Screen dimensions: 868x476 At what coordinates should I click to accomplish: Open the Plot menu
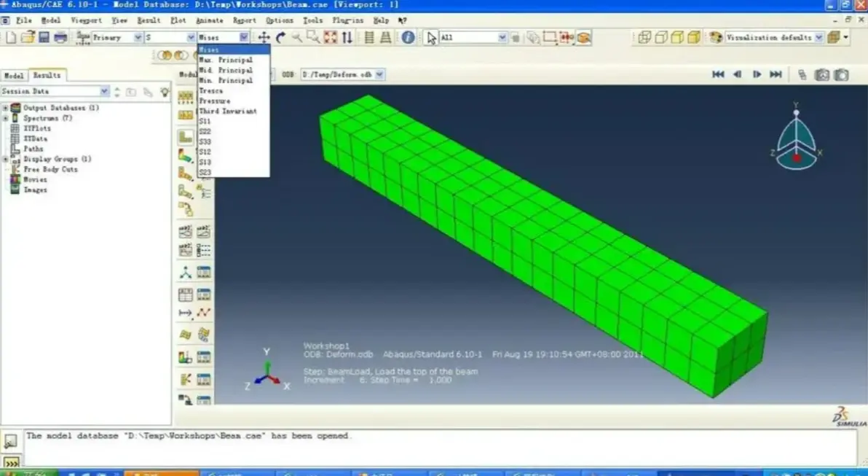[x=178, y=20]
